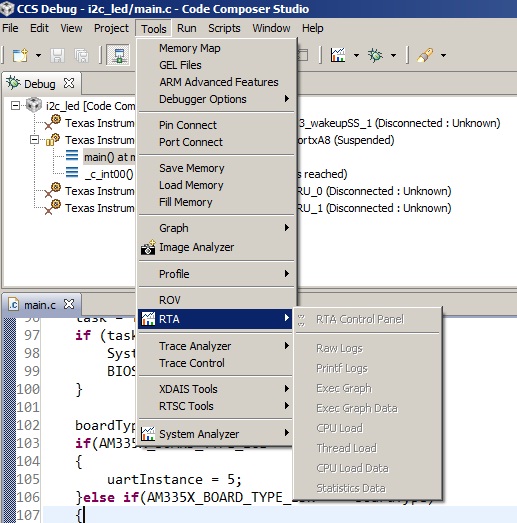Collapse the i2c_led tree node

[x=15, y=106]
